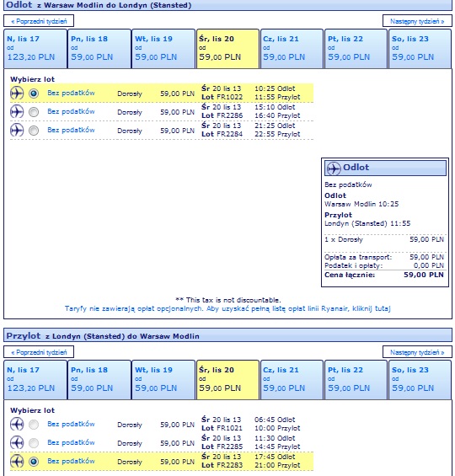Screen dimensions: 455x476
Task: Select return flight FR1021 at 06:45 radio
Action: (x=34, y=425)
